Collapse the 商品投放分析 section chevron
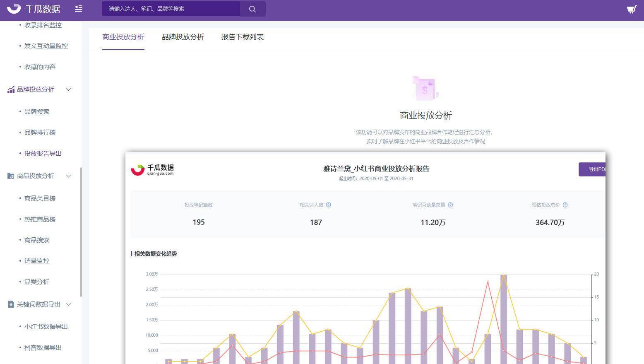Image resolution: width=644 pixels, height=364 pixels. [69, 176]
